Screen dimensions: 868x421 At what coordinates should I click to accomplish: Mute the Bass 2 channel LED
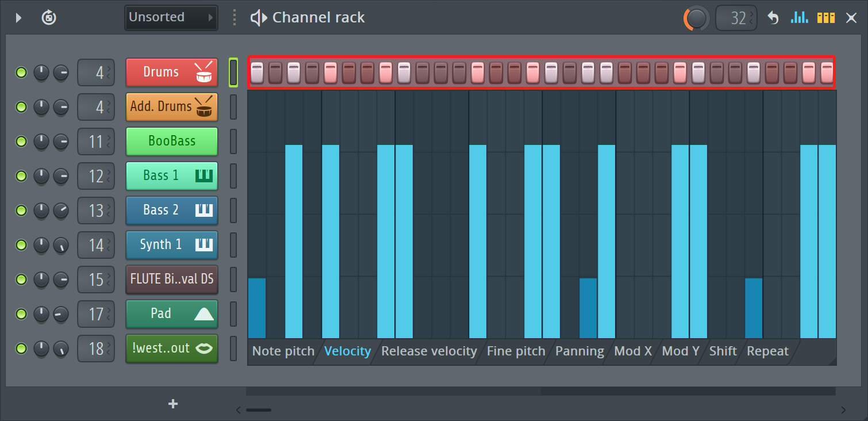[x=21, y=210]
